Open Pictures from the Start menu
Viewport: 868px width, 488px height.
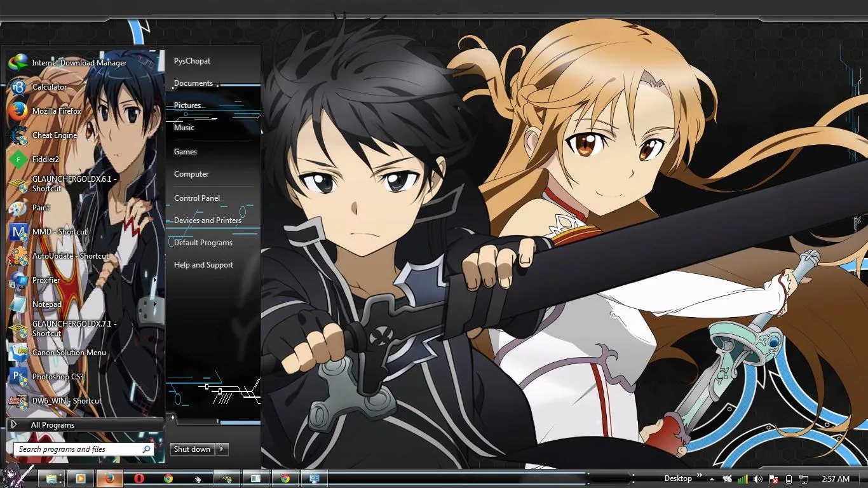188,105
